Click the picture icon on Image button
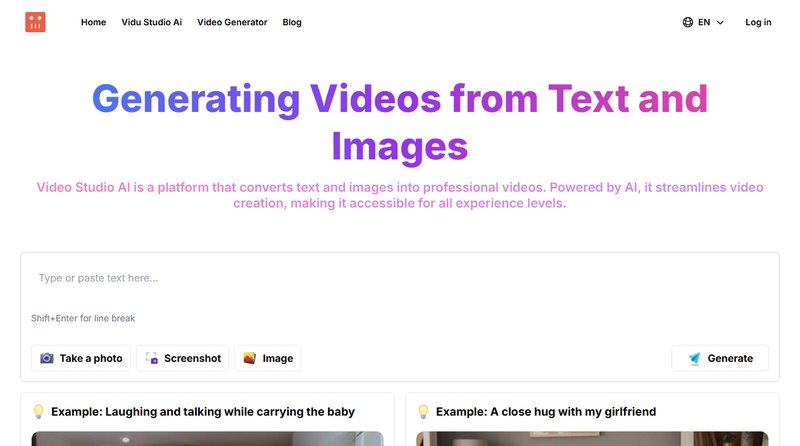The height and width of the screenshot is (446, 800). pos(249,358)
